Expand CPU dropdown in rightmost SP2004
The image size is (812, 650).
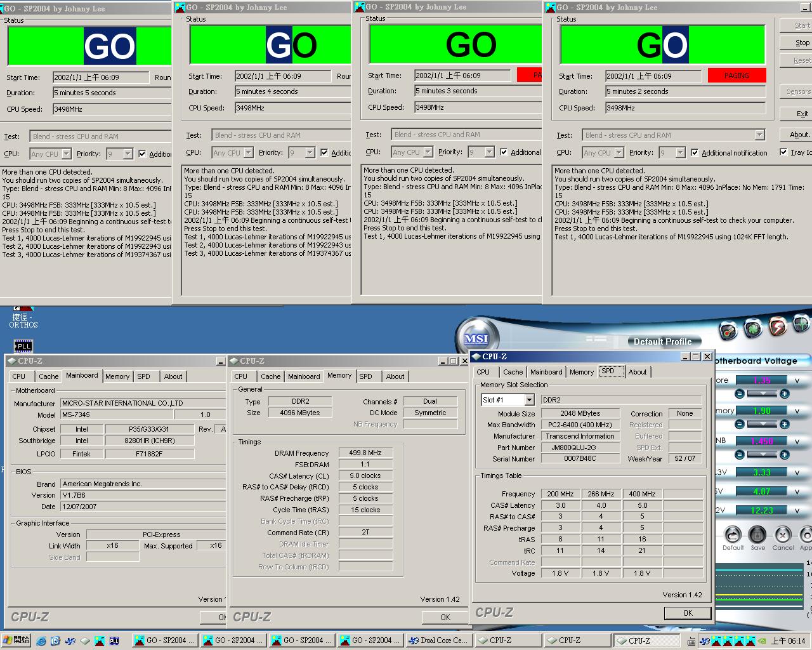point(618,152)
